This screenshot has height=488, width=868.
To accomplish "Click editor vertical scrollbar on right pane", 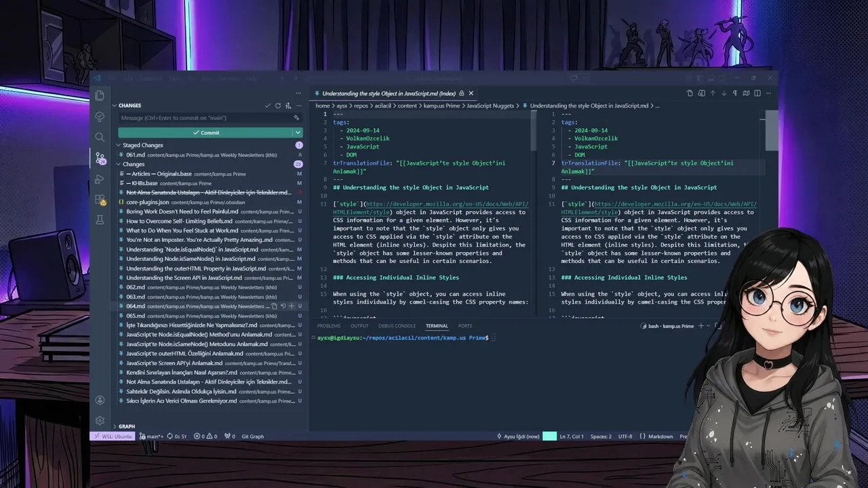I will (x=771, y=132).
